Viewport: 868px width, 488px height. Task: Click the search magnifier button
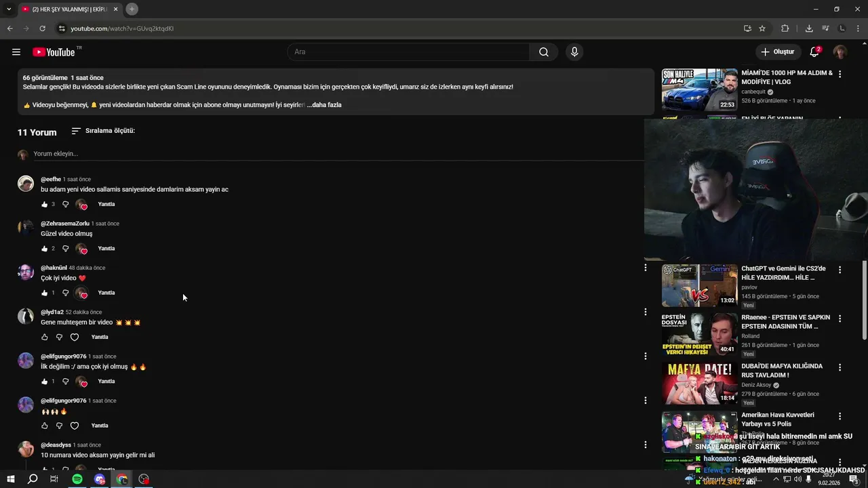tap(544, 52)
